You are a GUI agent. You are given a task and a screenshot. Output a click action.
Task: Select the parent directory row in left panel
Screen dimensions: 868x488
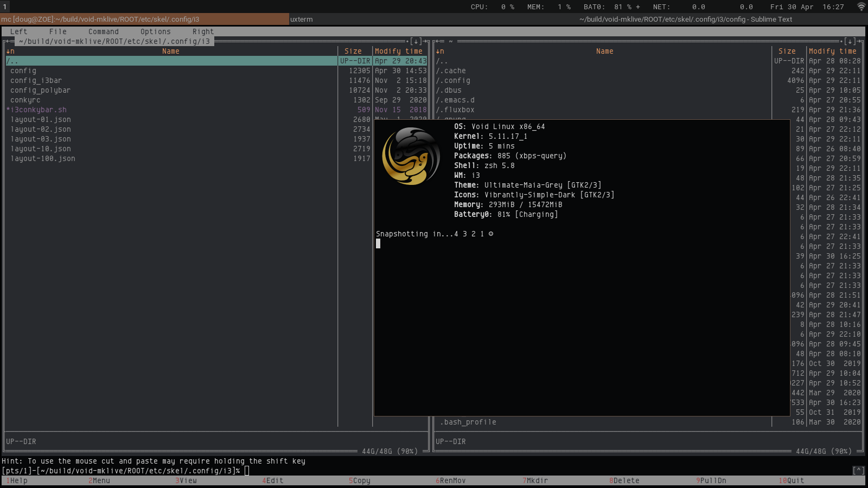coord(216,61)
